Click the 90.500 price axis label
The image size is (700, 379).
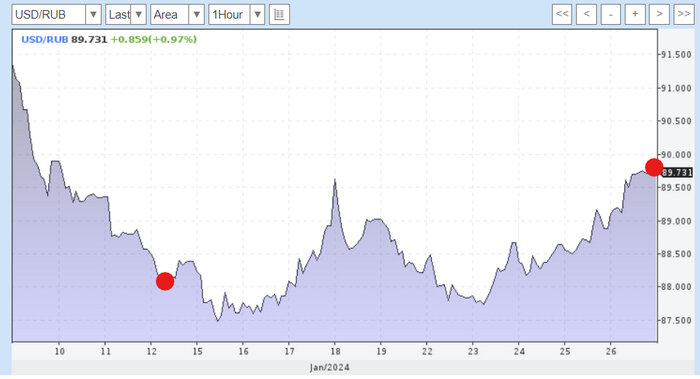[x=676, y=121]
